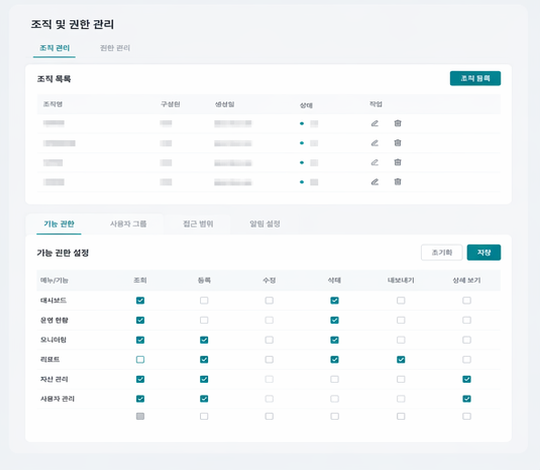Edit the second organization with its pencil icon
Viewport: 540px width, 470px height.
[375, 143]
